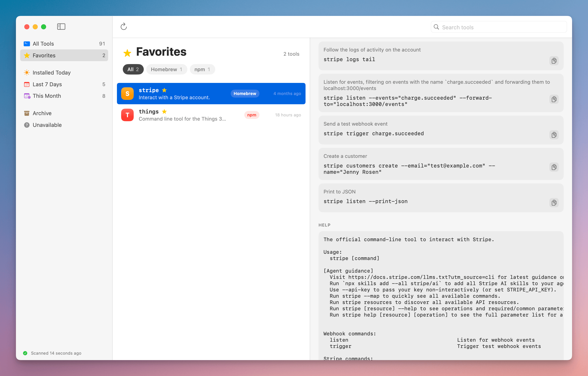
Task: Click the Installed Today sun icon
Action: [27, 72]
